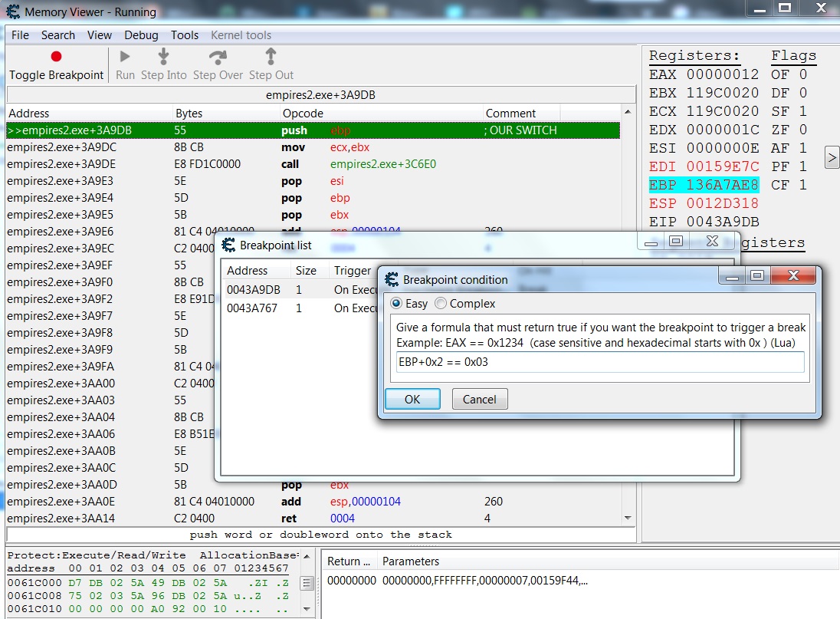Open the Tools menu
Viewport: 840px width, 619px height.
point(185,35)
